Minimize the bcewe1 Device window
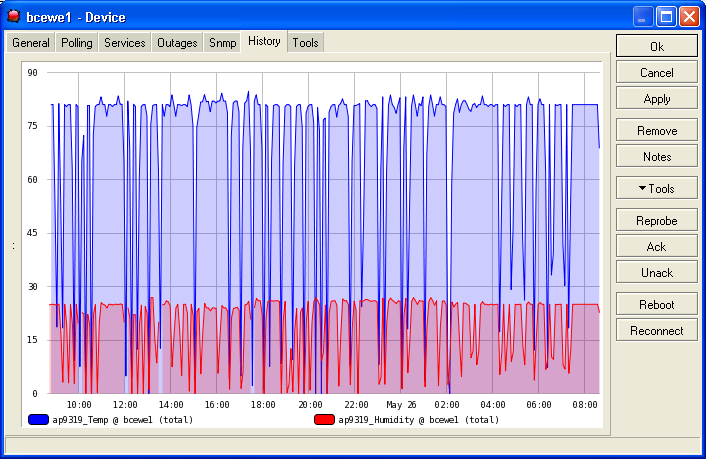 (x=643, y=17)
